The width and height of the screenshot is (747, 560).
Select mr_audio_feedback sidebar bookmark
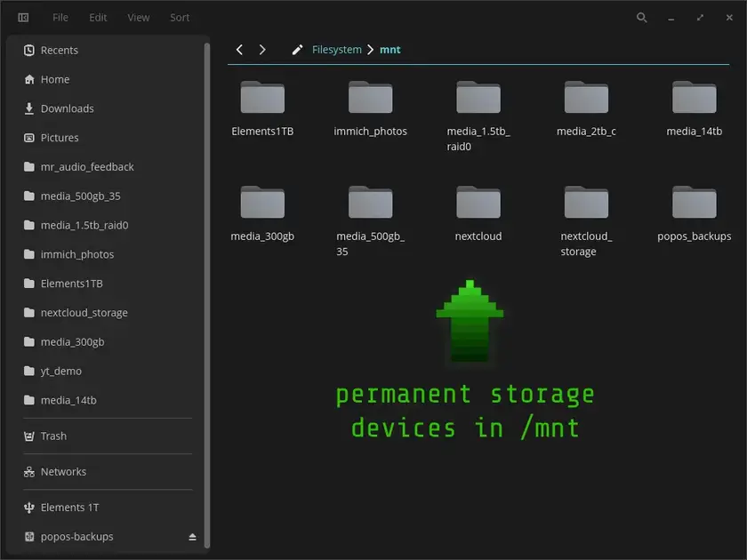point(108,167)
